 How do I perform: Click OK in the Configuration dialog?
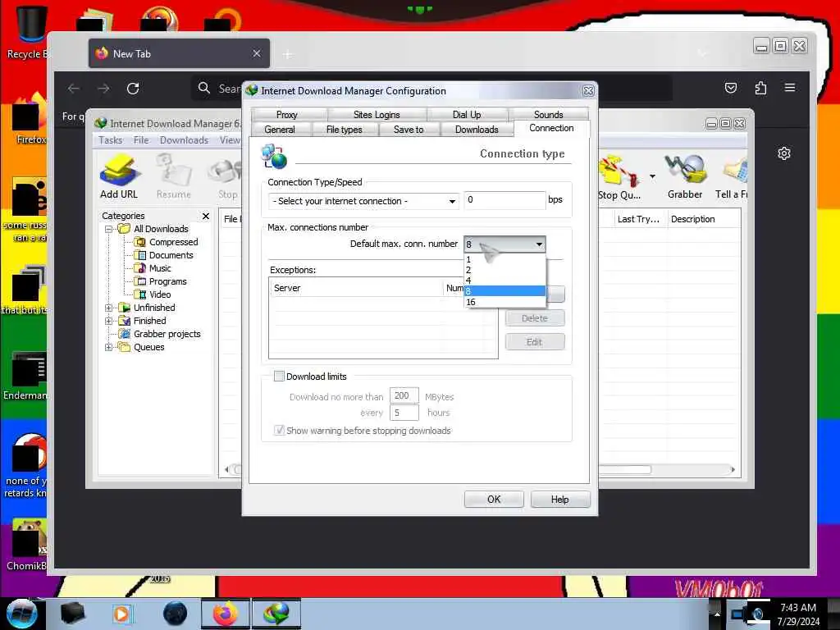494,500
